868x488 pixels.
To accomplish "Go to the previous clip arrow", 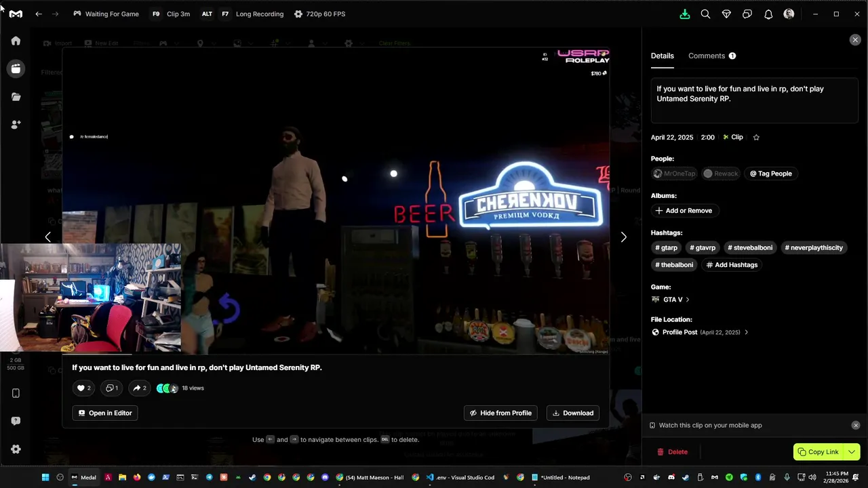I will 47,237.
